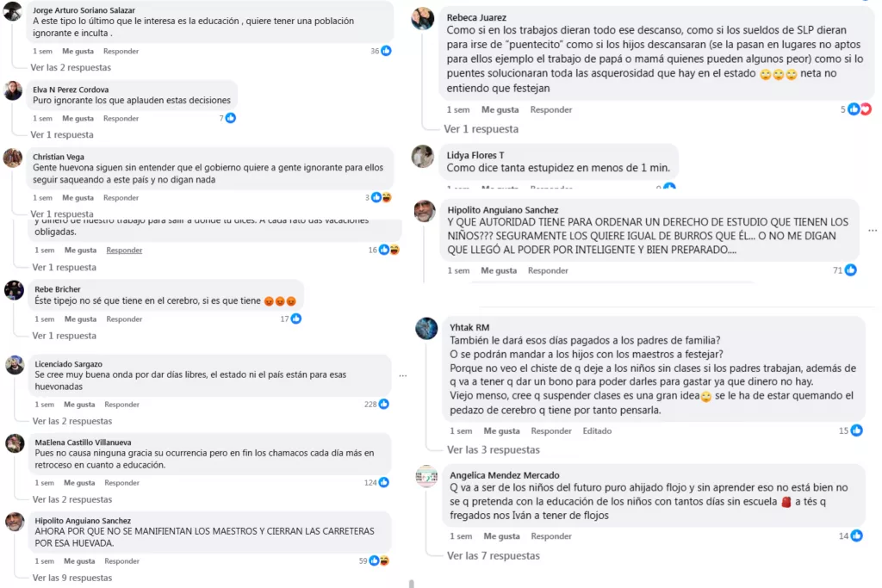
Task: Toggle Me gusta on Elva N Perez's comment
Action: [x=78, y=118]
